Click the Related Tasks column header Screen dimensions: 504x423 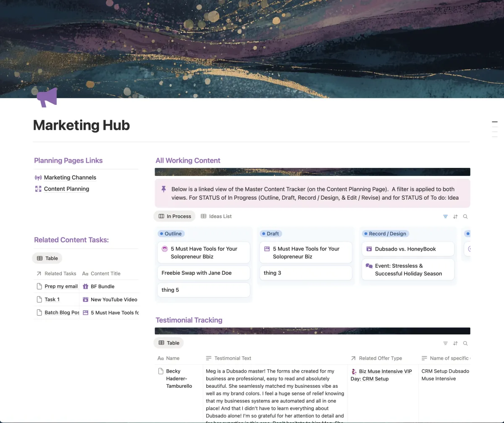click(56, 273)
